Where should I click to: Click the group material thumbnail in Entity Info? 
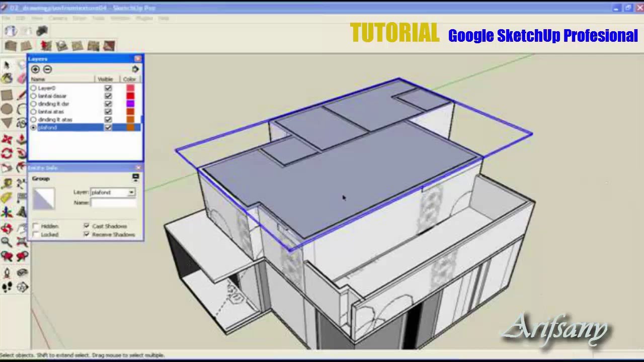43,198
